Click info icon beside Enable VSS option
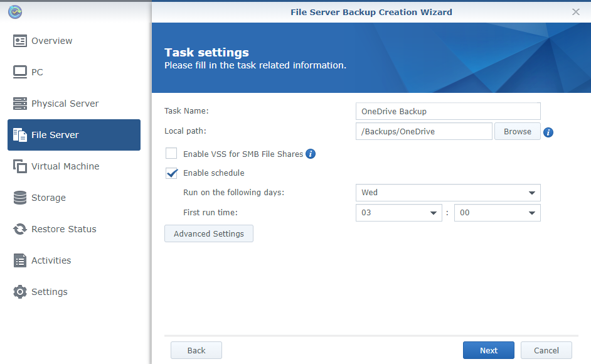This screenshot has height=364, width=591. point(311,154)
